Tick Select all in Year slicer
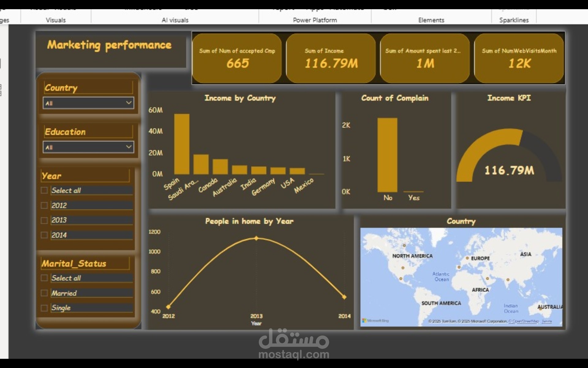Image resolution: width=588 pixels, height=368 pixels. click(x=44, y=190)
